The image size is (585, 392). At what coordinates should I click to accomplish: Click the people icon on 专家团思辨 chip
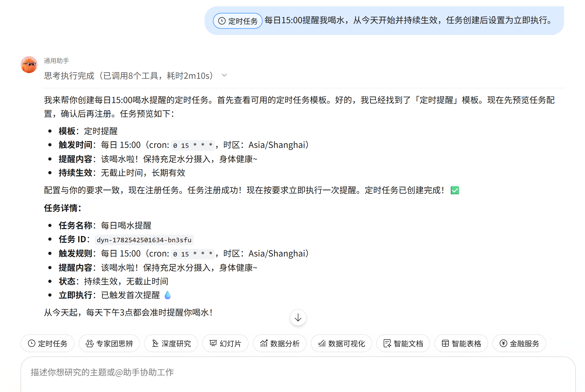pos(90,343)
